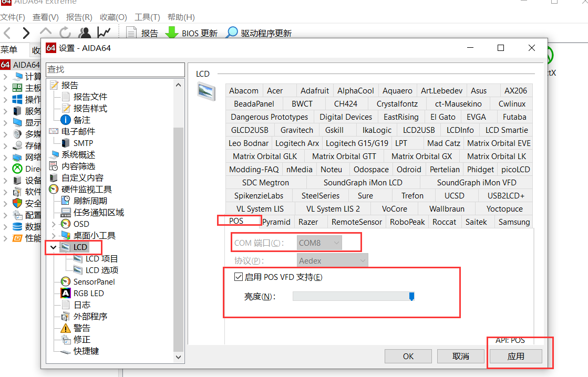The image size is (588, 377).
Task: Expand AIDA64 main tree 主板 node
Action: point(5,88)
